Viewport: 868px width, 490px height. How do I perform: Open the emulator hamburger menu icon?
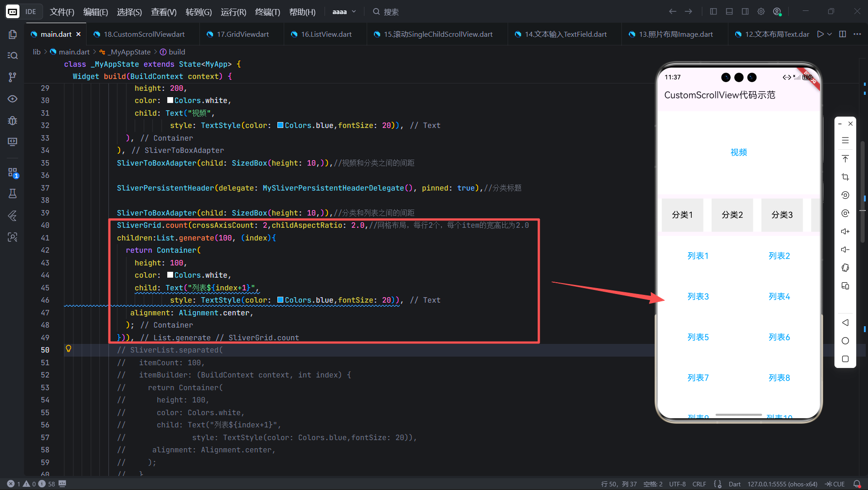(x=845, y=141)
